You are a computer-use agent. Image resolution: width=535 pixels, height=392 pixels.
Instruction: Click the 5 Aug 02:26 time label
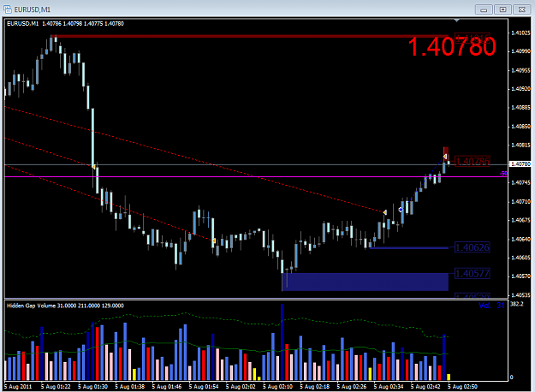point(352,387)
